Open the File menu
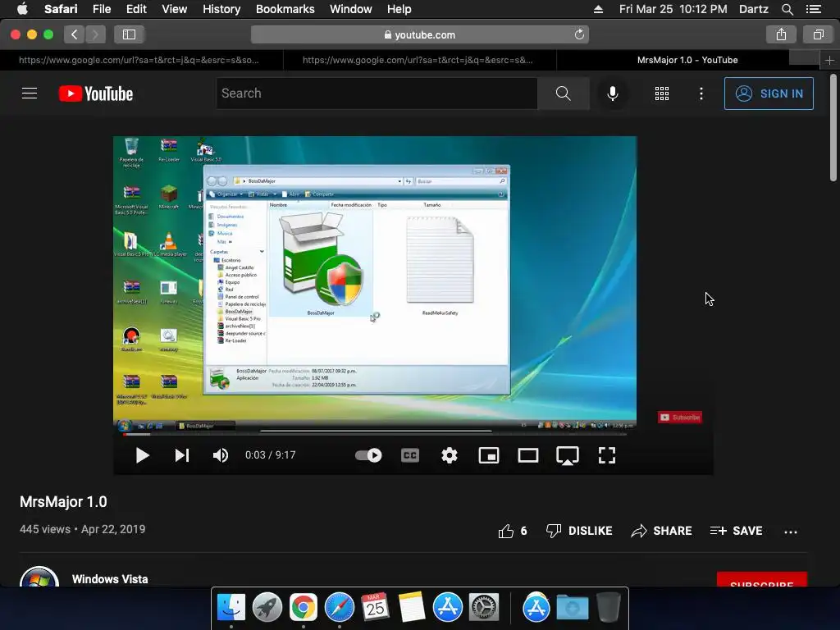 pyautogui.click(x=101, y=9)
